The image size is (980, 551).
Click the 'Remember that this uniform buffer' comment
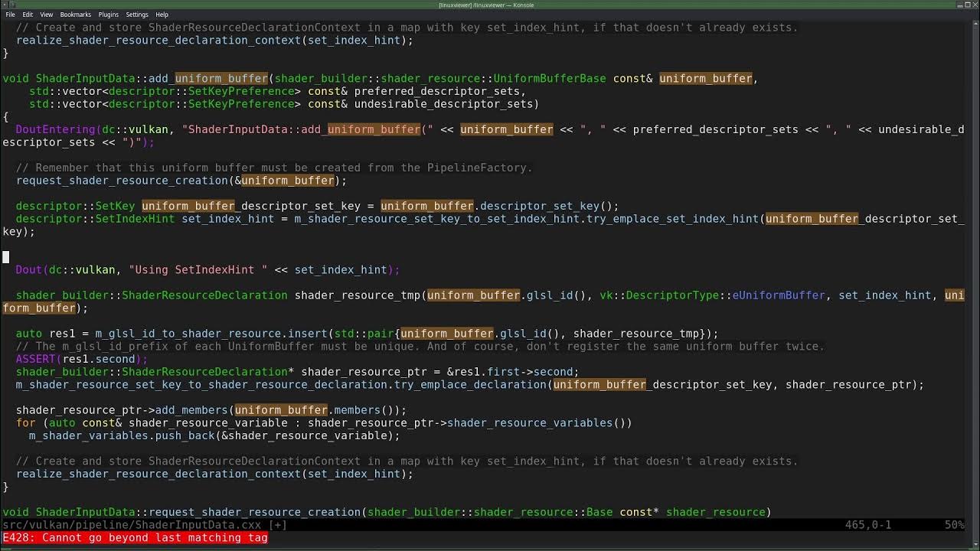tap(274, 168)
